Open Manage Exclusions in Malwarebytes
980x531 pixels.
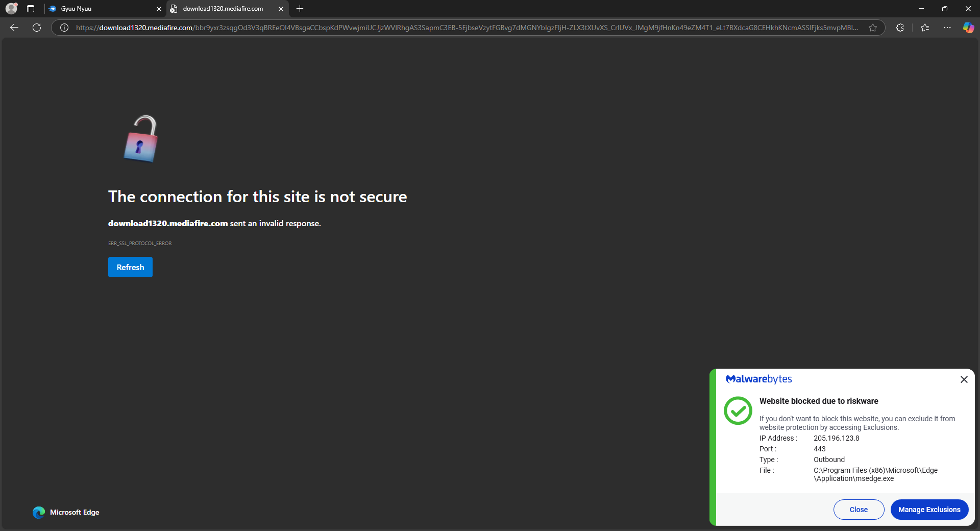[x=929, y=510]
